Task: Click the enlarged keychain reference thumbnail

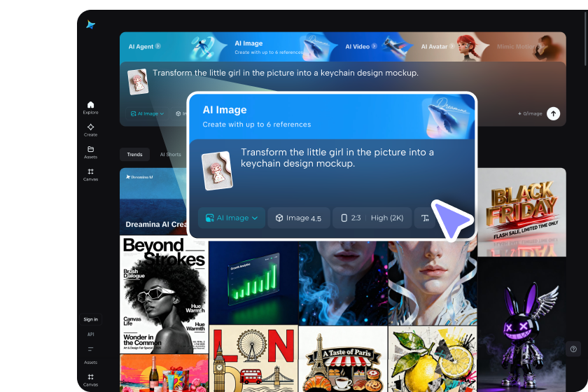Action: click(217, 171)
